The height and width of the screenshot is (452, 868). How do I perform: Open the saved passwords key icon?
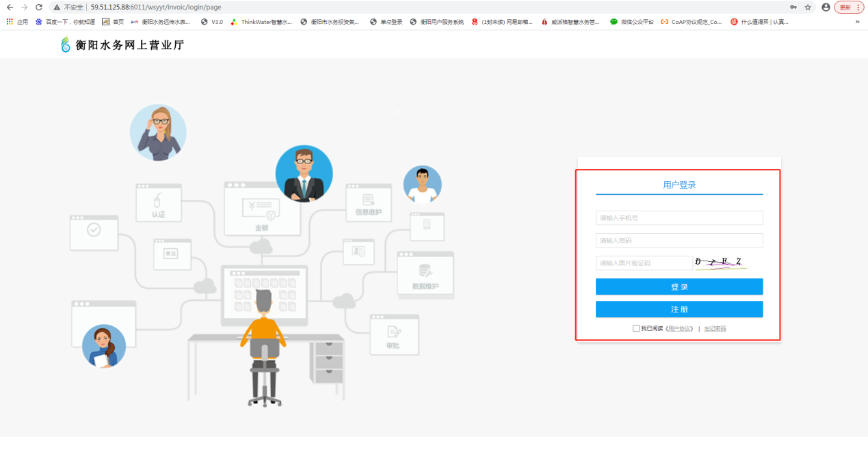[x=793, y=7]
